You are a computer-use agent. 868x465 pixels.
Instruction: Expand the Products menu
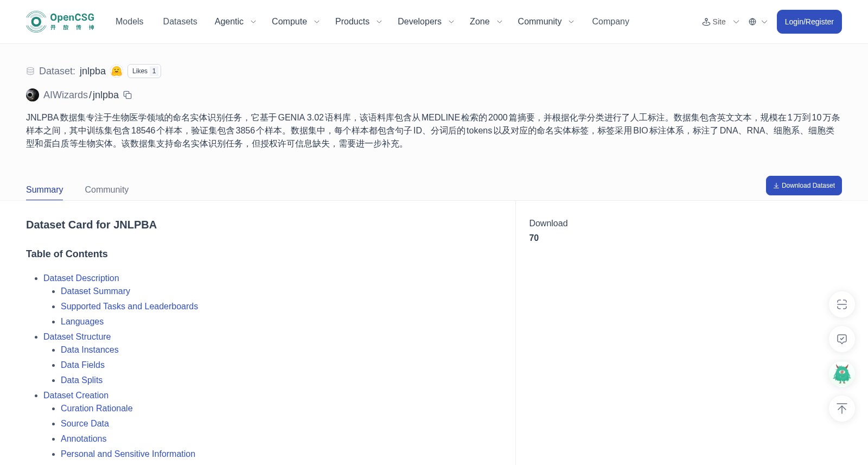(x=359, y=22)
